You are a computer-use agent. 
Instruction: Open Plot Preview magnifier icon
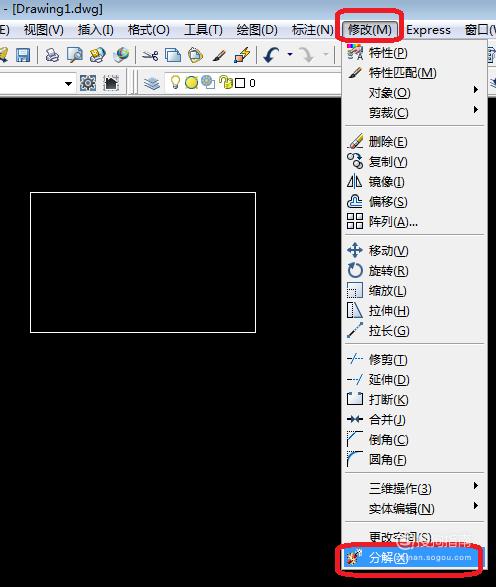click(x=74, y=55)
